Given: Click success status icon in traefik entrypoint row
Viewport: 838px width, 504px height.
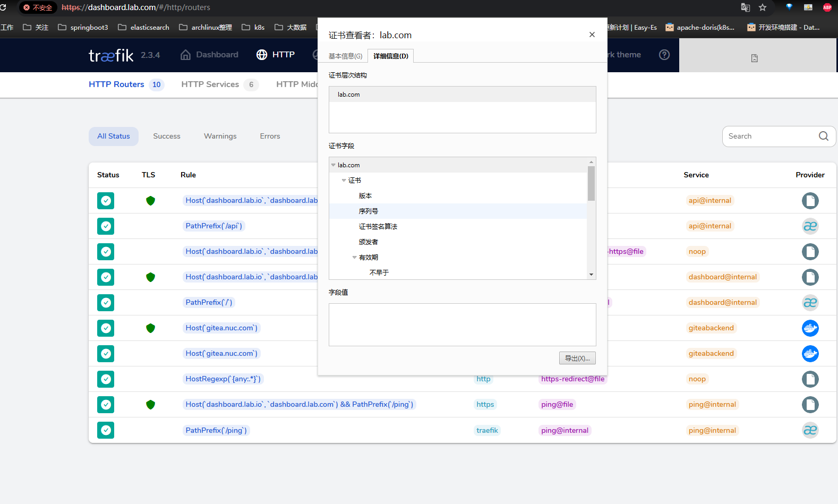Looking at the screenshot, I should [x=106, y=430].
